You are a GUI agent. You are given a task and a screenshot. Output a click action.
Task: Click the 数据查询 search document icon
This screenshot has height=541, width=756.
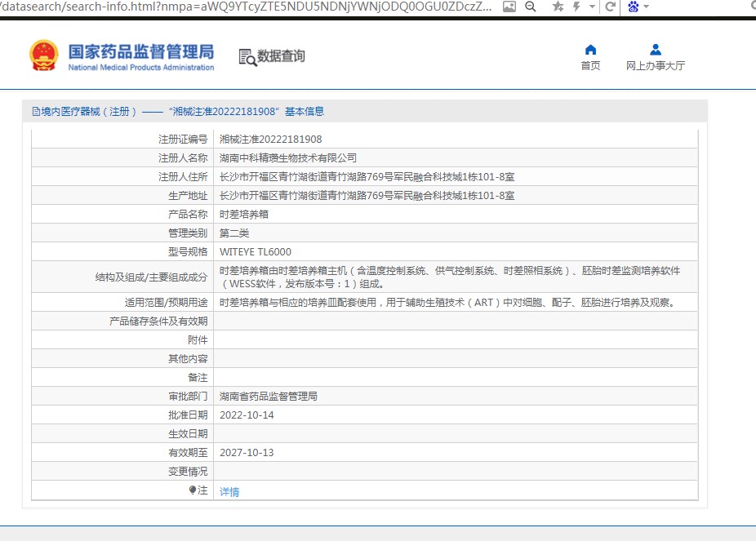point(247,56)
